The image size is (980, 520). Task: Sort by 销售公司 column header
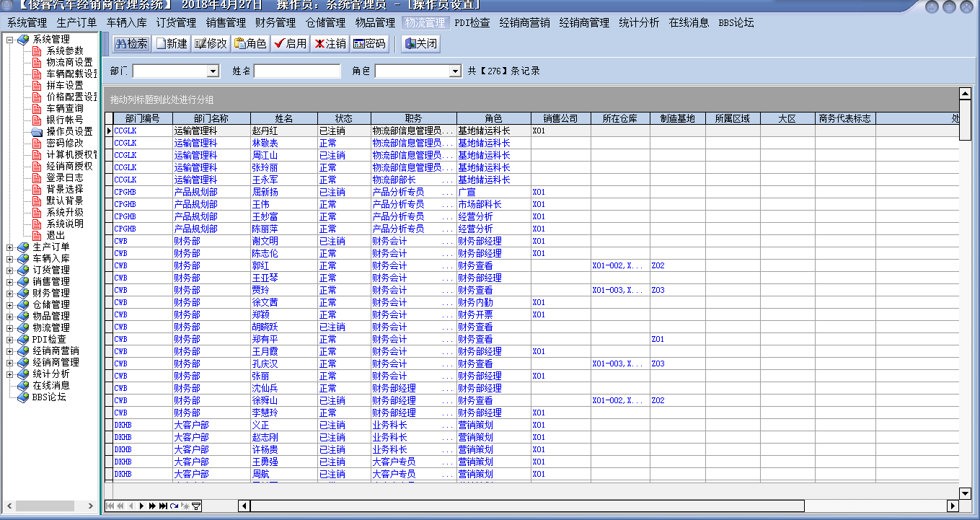tap(560, 118)
